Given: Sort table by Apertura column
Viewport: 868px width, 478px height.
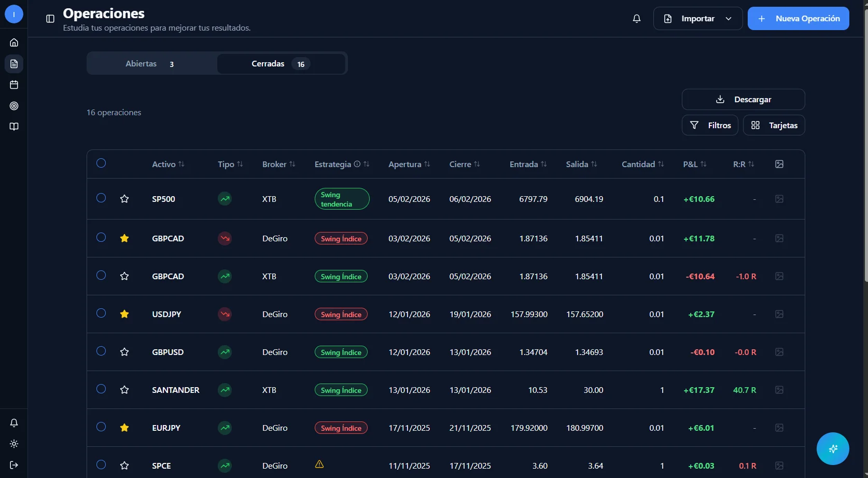Looking at the screenshot, I should click(x=409, y=164).
